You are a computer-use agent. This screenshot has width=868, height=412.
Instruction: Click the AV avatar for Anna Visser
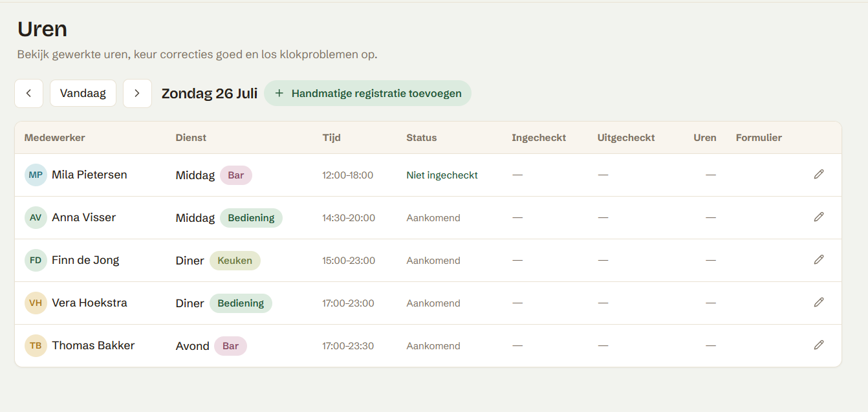(36, 217)
